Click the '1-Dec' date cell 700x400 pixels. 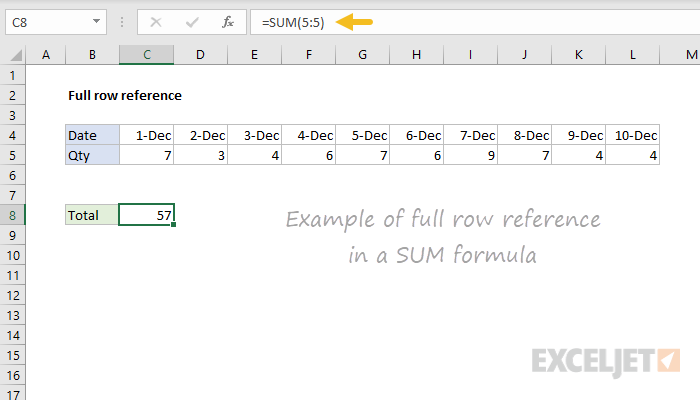pyautogui.click(x=146, y=135)
